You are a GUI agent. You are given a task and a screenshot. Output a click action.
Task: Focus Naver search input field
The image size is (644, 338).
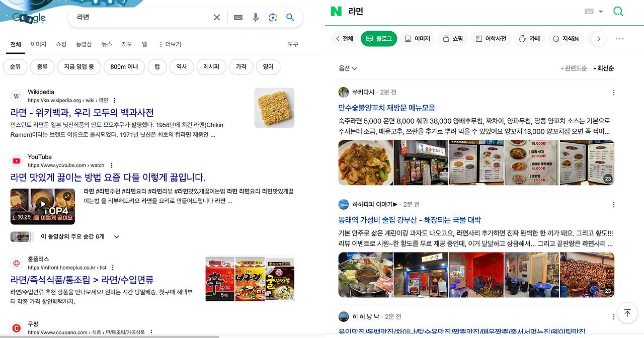tap(463, 12)
